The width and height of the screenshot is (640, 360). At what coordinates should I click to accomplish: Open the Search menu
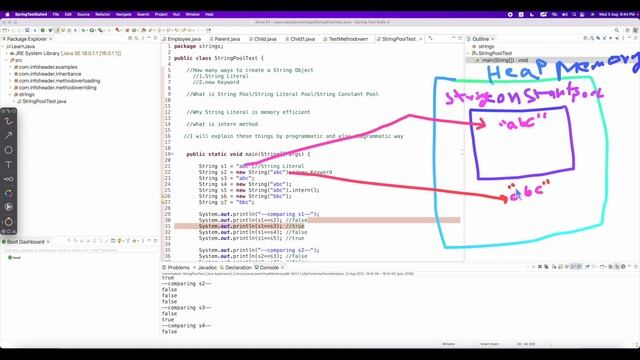click(143, 14)
